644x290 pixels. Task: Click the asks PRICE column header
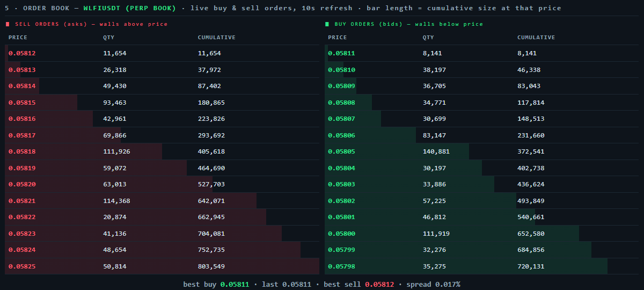(x=18, y=38)
